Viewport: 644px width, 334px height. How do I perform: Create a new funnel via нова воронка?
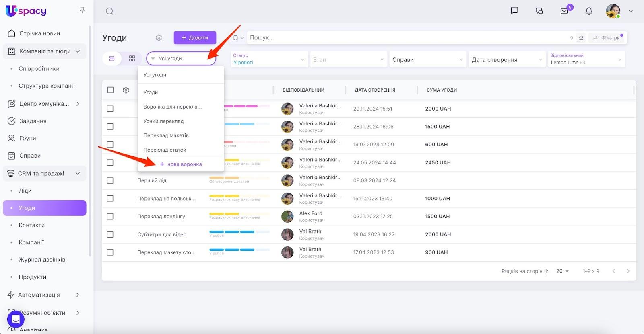pyautogui.click(x=181, y=164)
